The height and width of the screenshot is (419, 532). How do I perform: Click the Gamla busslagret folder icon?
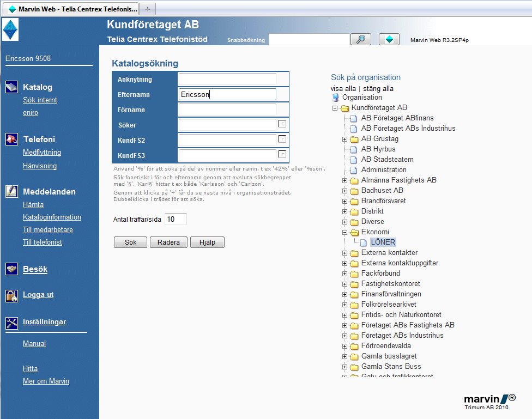point(354,356)
